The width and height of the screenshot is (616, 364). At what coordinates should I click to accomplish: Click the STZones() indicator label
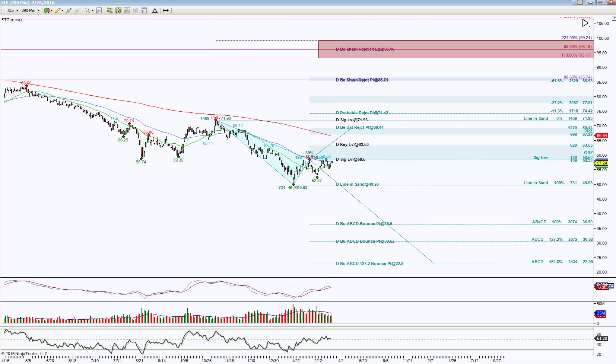point(12,20)
